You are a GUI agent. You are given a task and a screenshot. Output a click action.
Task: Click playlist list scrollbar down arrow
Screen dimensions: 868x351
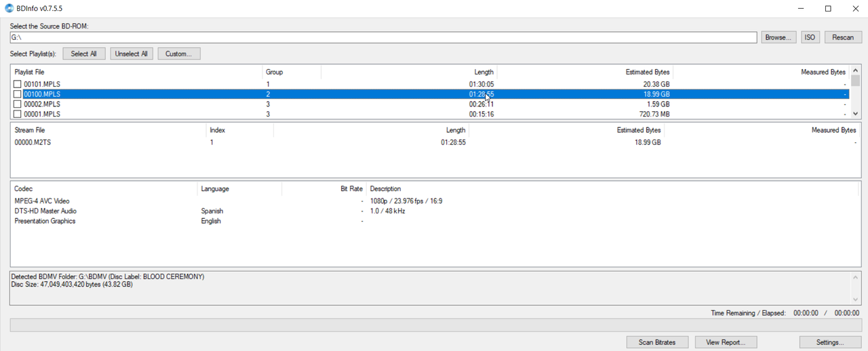pos(855,114)
